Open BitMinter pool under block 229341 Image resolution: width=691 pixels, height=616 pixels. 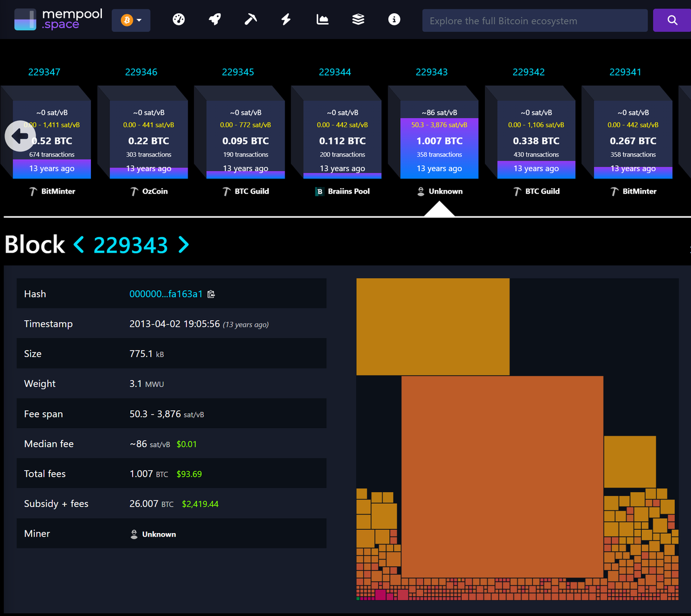pyautogui.click(x=633, y=191)
